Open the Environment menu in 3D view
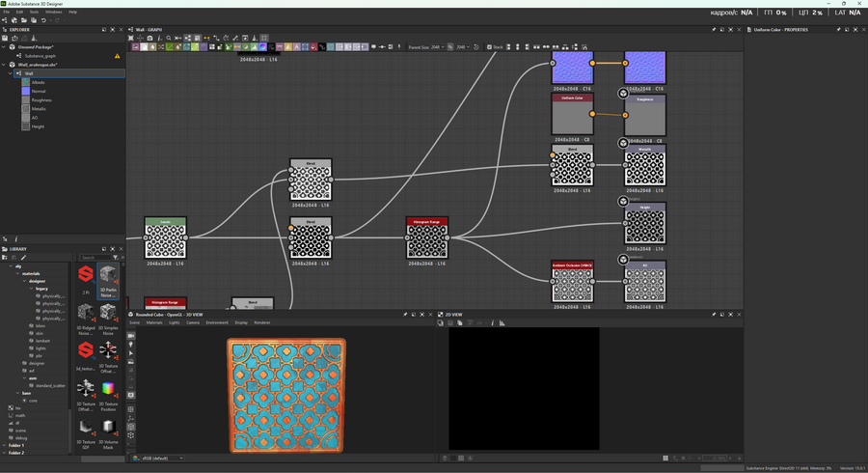868x473 pixels. coord(217,322)
